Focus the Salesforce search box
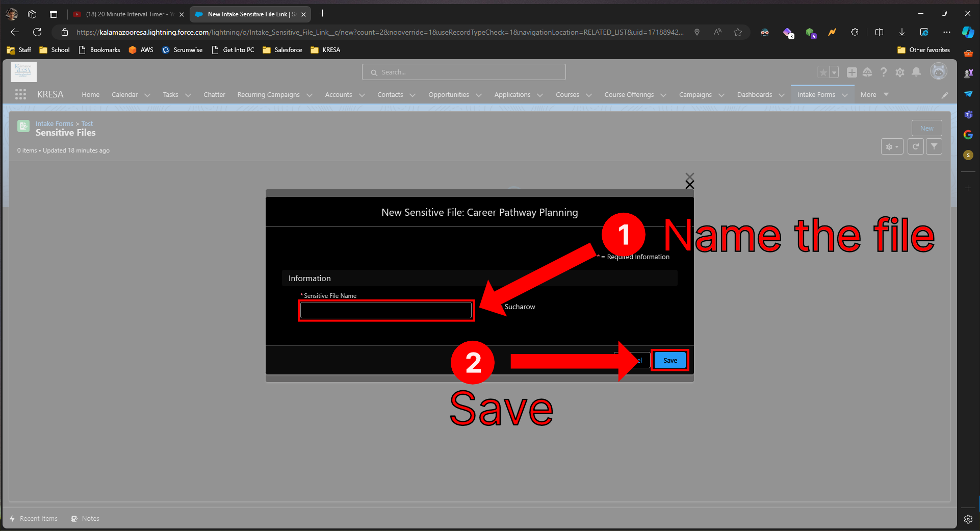 [x=464, y=72]
